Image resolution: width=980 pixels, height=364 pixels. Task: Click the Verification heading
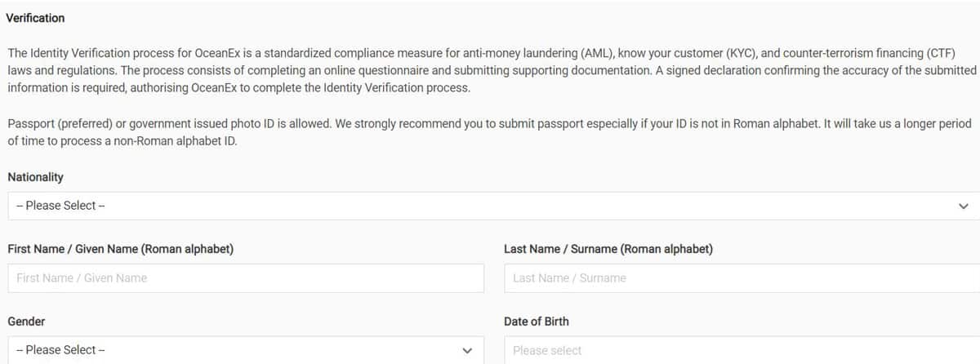click(35, 17)
